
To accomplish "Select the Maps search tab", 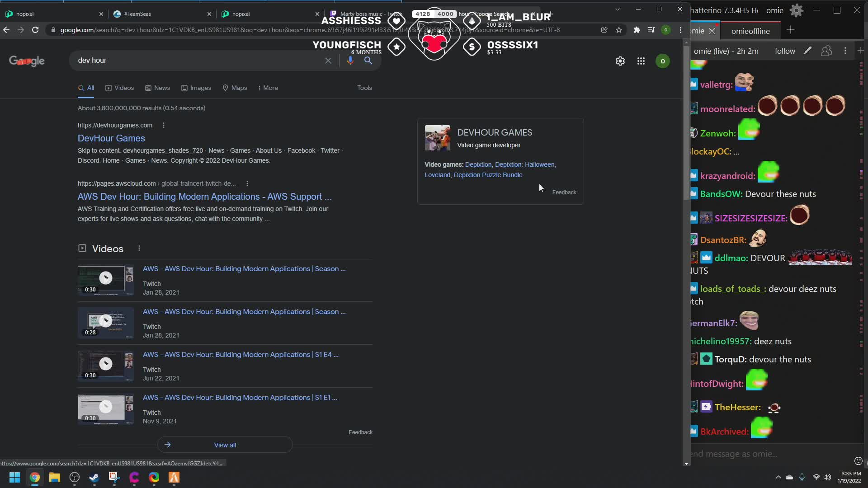I will click(x=235, y=88).
